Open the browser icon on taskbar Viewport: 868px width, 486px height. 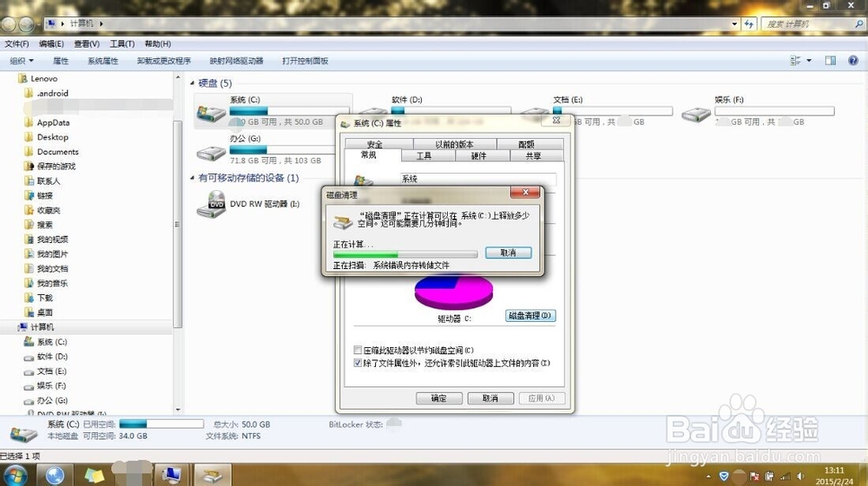55,475
